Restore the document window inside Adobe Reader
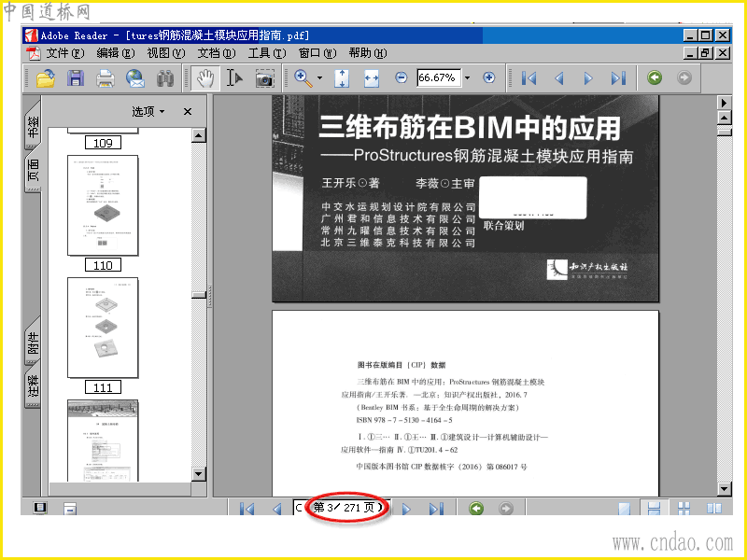Screen dimensions: 747x560 click(x=706, y=53)
